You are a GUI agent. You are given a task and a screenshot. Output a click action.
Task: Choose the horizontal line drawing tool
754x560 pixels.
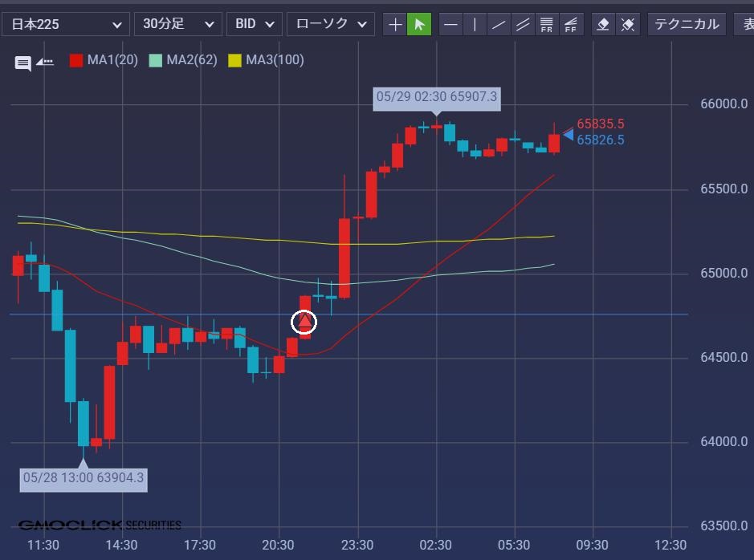(x=451, y=24)
